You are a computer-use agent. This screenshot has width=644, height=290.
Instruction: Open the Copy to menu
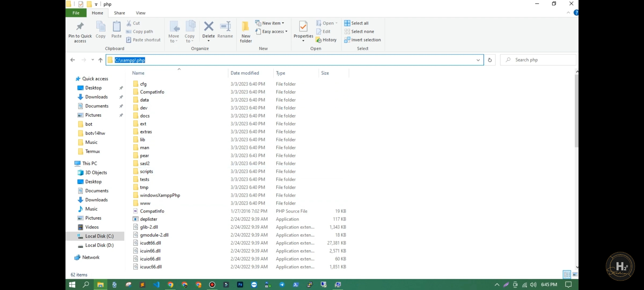(x=189, y=32)
